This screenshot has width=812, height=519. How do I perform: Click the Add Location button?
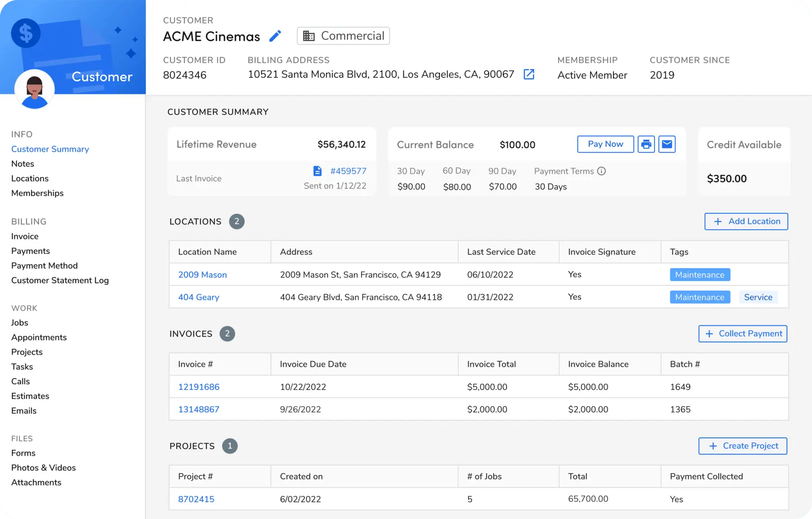pos(746,222)
